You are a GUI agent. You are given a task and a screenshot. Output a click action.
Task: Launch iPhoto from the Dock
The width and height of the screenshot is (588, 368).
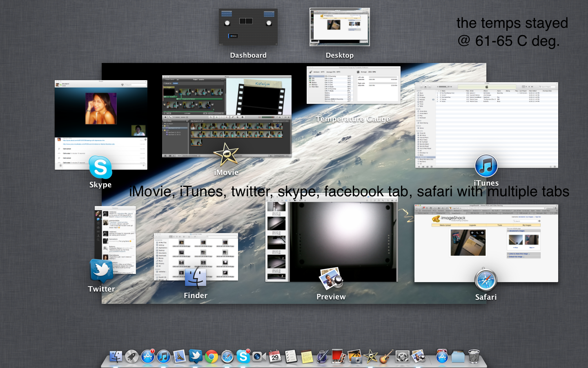click(x=354, y=357)
